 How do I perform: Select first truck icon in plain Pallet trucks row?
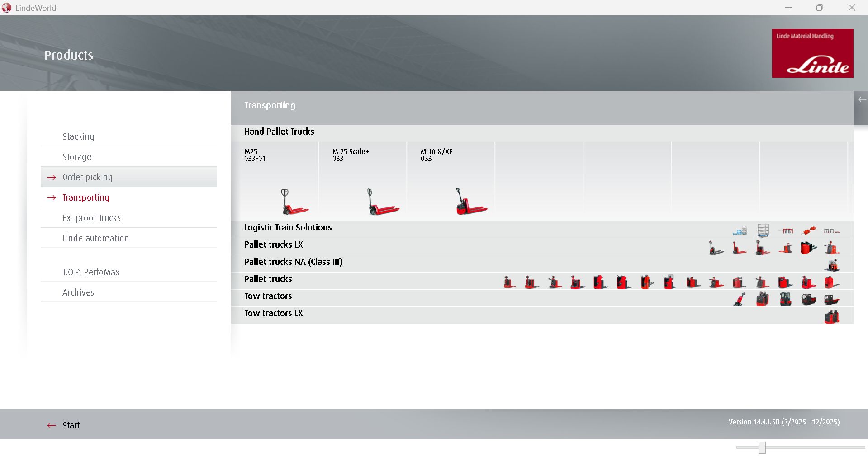tap(509, 282)
